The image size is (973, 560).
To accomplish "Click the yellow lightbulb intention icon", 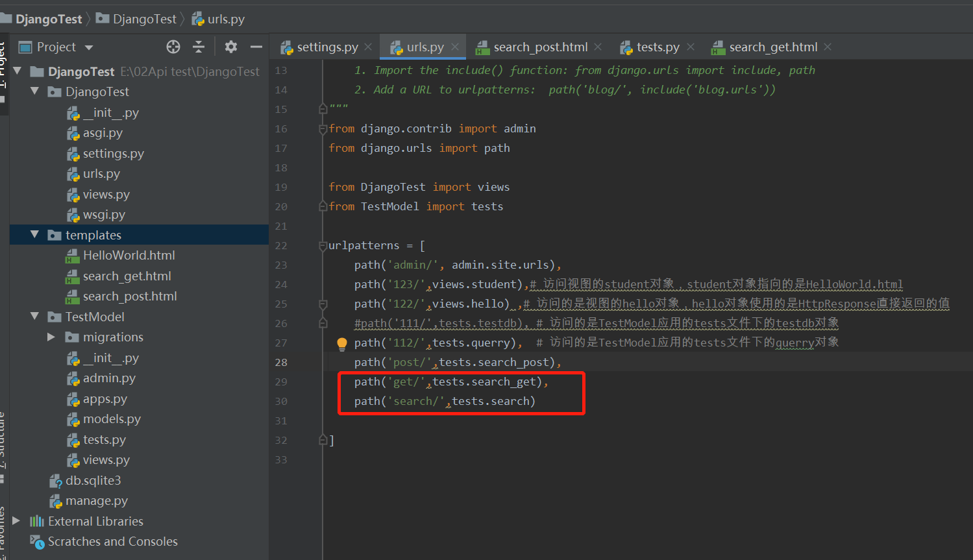I will pos(342,344).
